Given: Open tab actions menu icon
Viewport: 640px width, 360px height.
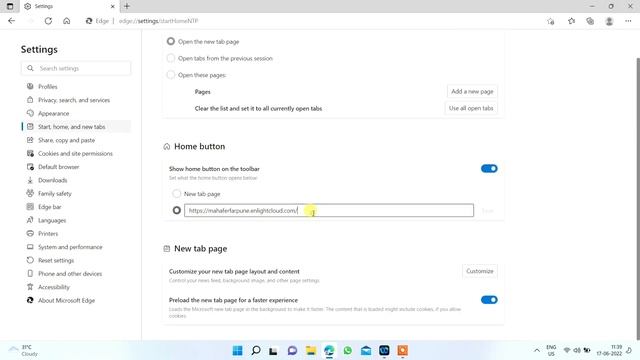Looking at the screenshot, I should pyautogui.click(x=10, y=6).
